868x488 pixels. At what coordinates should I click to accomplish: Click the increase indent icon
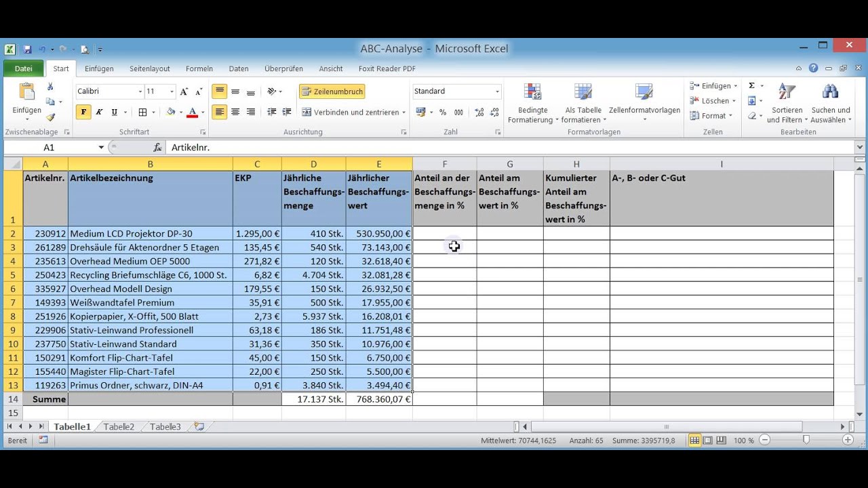(287, 113)
